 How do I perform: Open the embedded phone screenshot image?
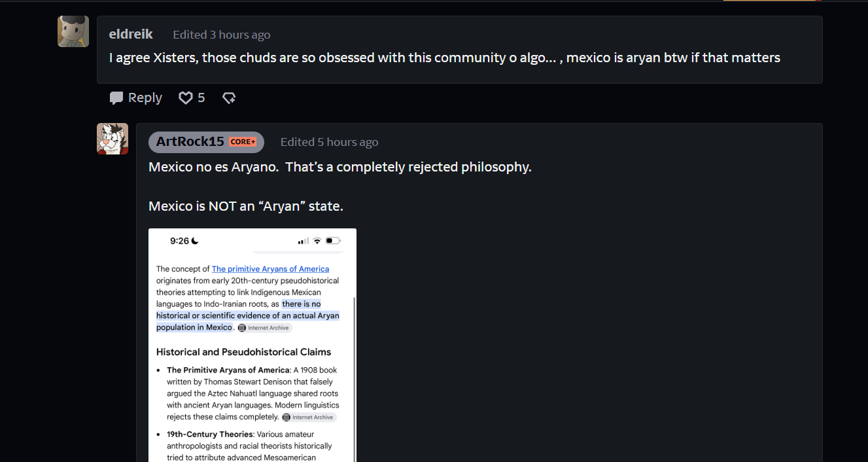252,345
